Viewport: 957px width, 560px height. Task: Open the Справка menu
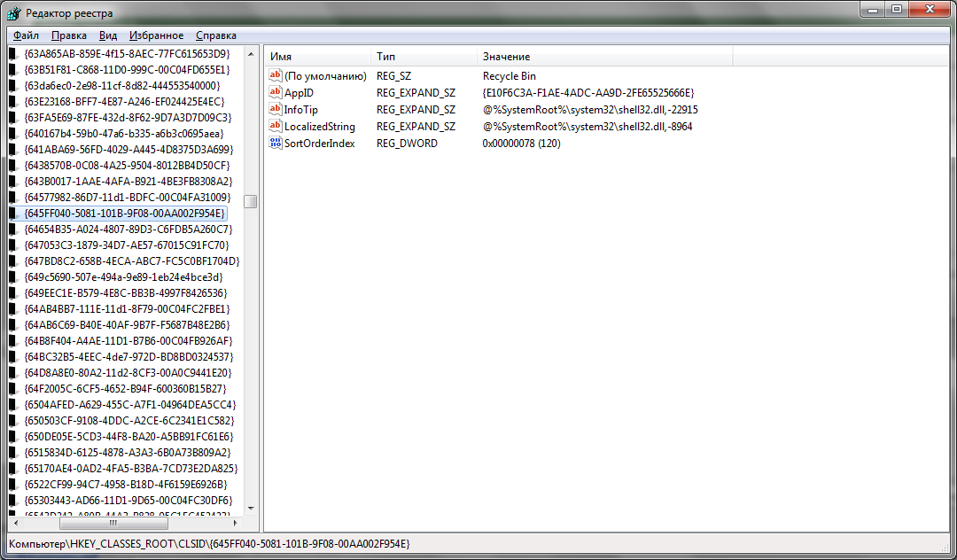click(x=216, y=35)
